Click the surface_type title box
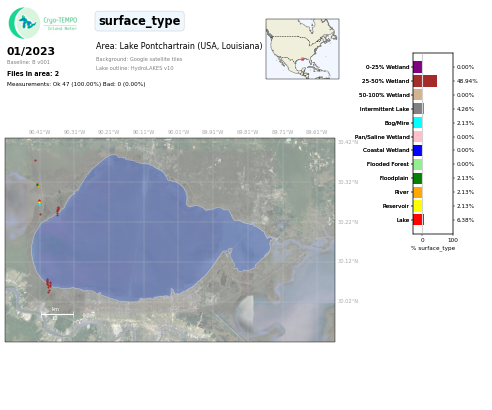The height and width of the screenshot is (410, 492). point(140,21)
